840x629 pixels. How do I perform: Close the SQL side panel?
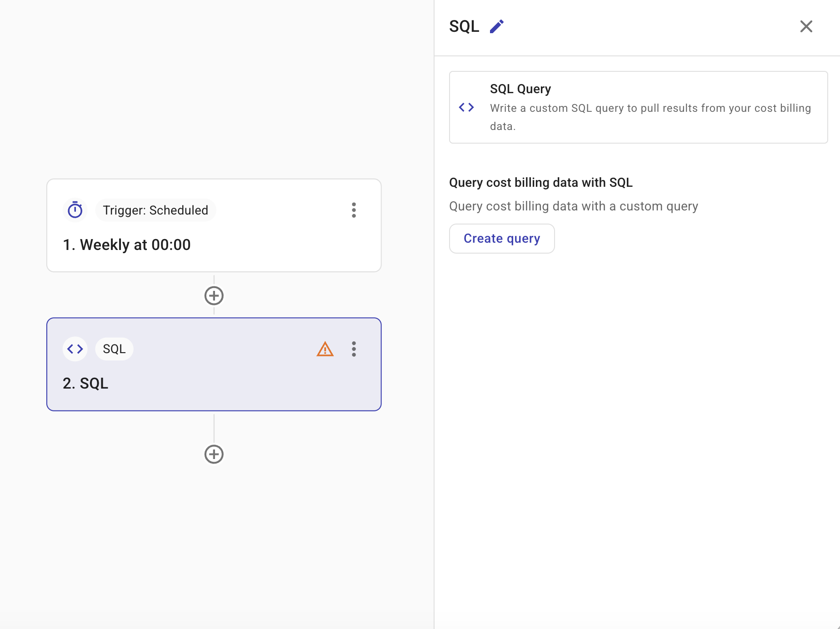(806, 26)
